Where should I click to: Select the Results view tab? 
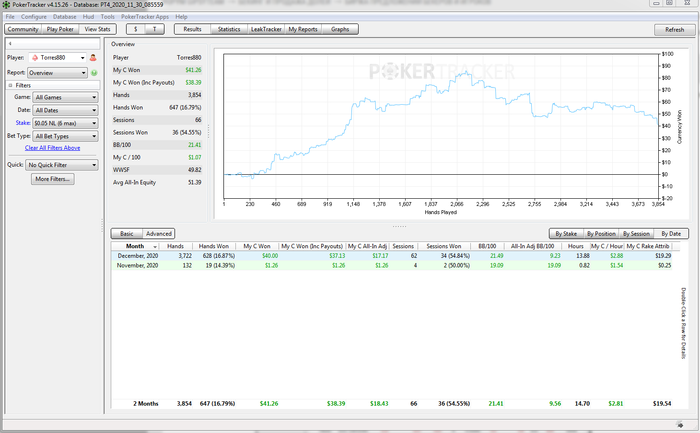[192, 29]
